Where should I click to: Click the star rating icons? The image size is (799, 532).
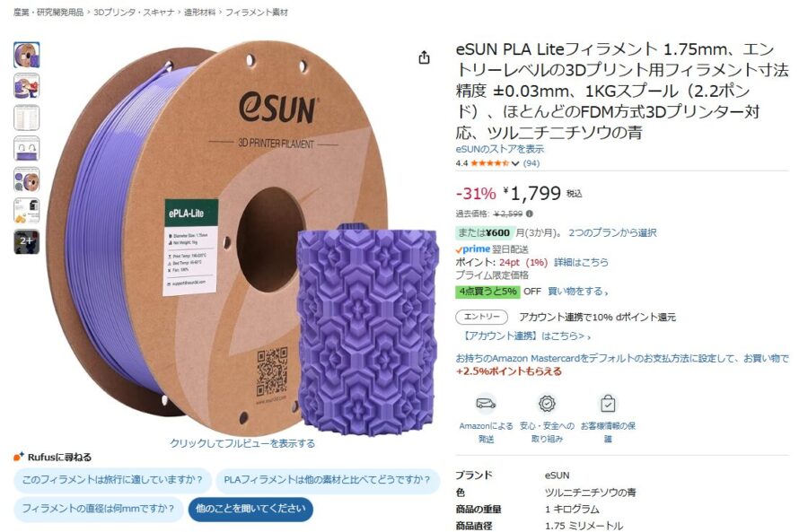489,163
